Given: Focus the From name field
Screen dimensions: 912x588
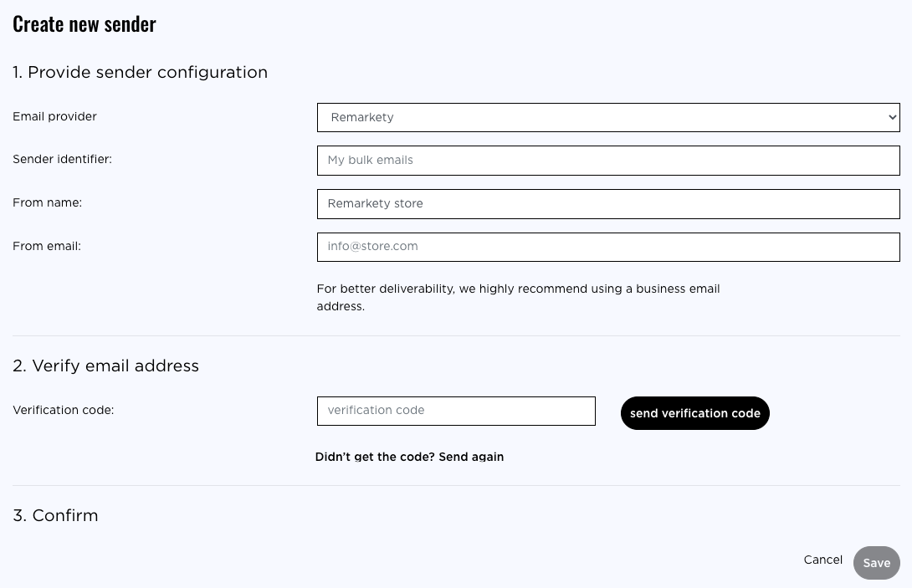Looking at the screenshot, I should [608, 204].
